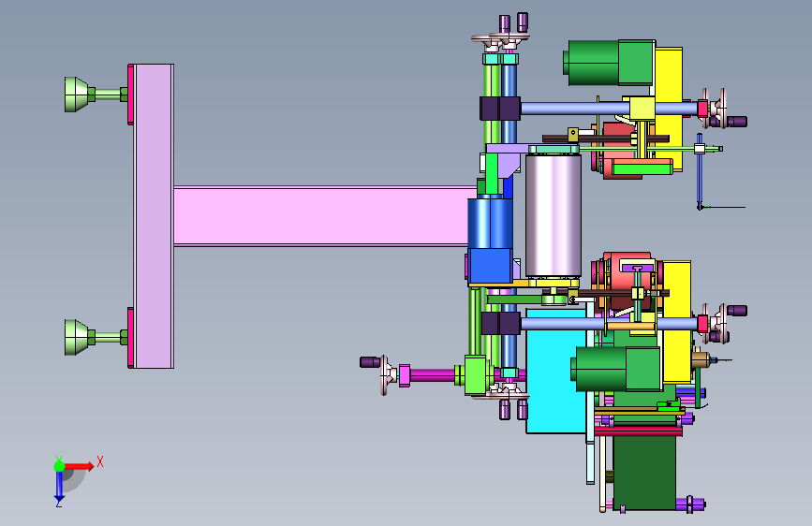Select the large cyan block in the model
The image size is (812, 526).
[x=555, y=372]
